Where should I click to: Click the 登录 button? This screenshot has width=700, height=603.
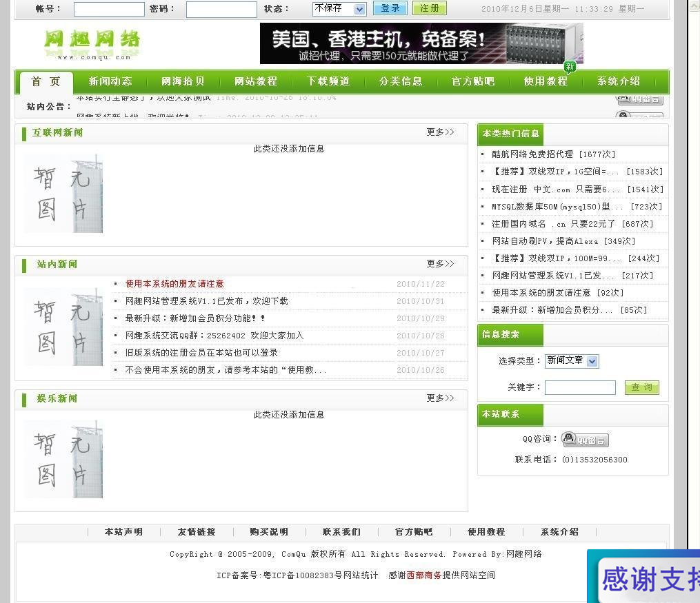pos(390,8)
